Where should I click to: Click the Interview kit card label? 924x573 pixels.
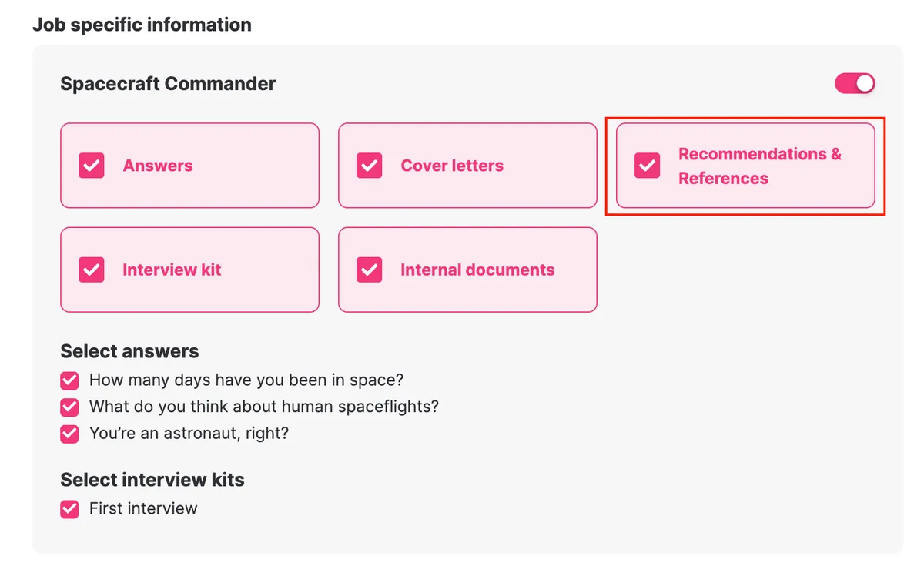(x=172, y=270)
